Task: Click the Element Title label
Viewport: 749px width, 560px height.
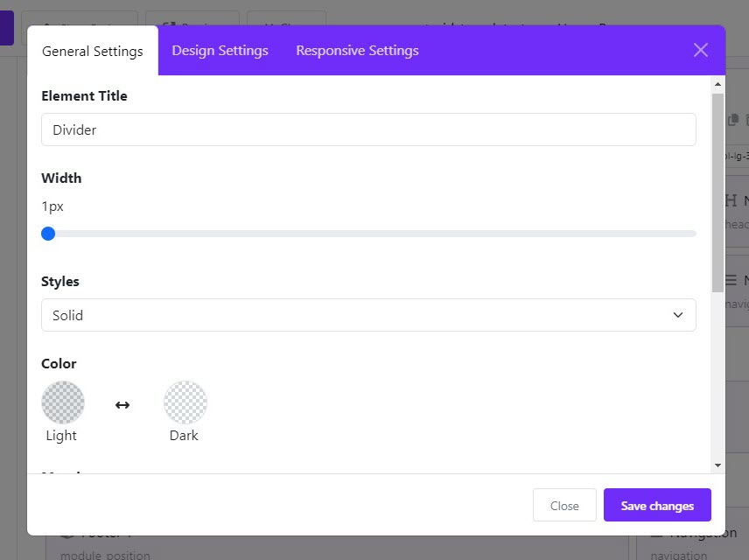Action: click(84, 96)
